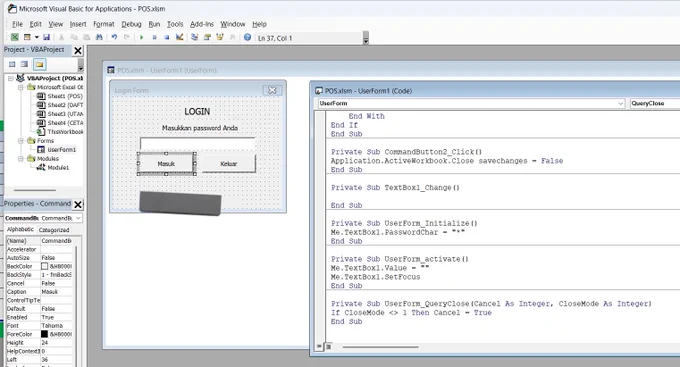This screenshot has height=367, width=680.
Task: Collapse the Modules folder node
Action: 20,159
